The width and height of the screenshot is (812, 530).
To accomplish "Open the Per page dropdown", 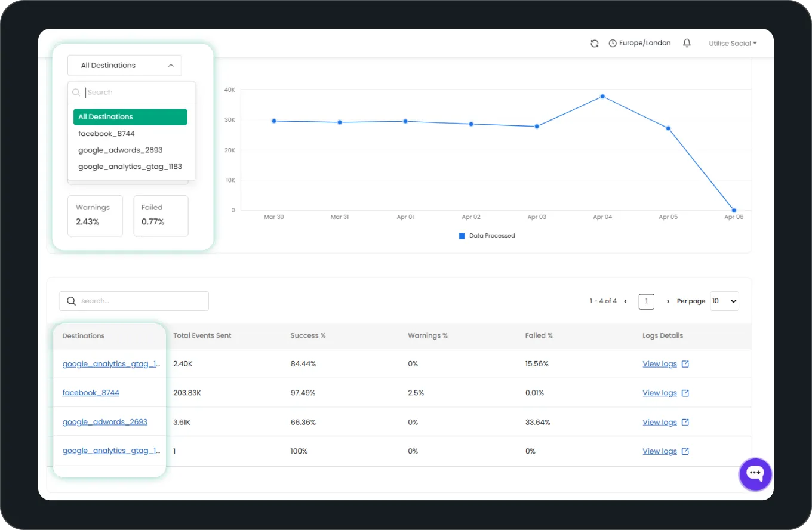I will [724, 301].
